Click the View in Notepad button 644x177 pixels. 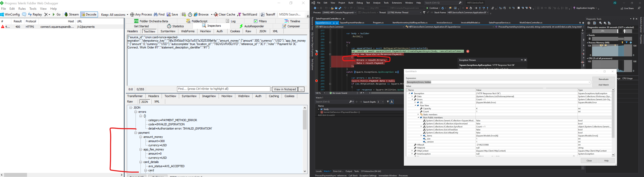[x=285, y=89]
